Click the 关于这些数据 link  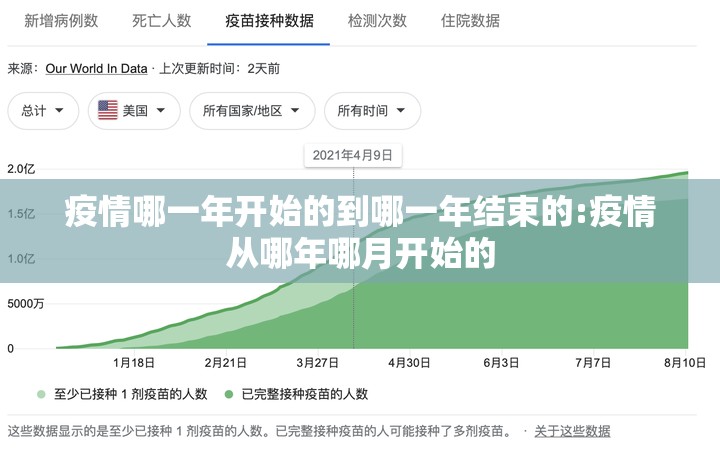pos(572,431)
